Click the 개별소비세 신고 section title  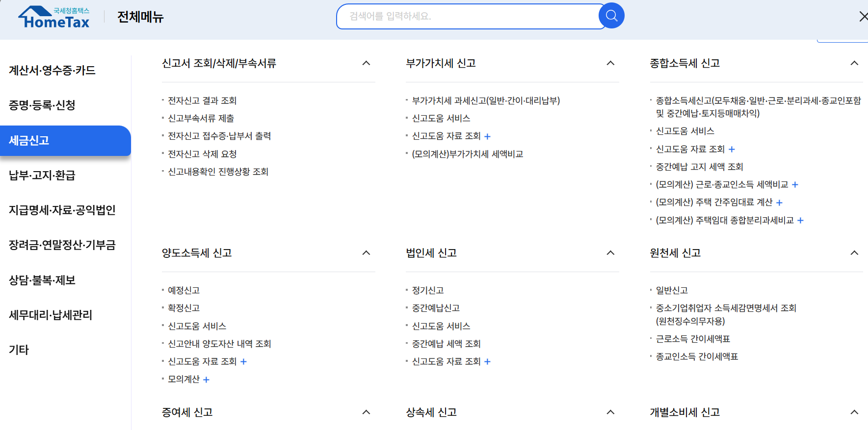tap(685, 412)
